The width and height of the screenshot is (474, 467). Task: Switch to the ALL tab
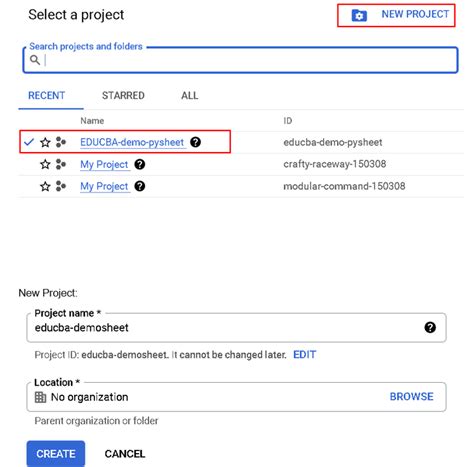189,96
